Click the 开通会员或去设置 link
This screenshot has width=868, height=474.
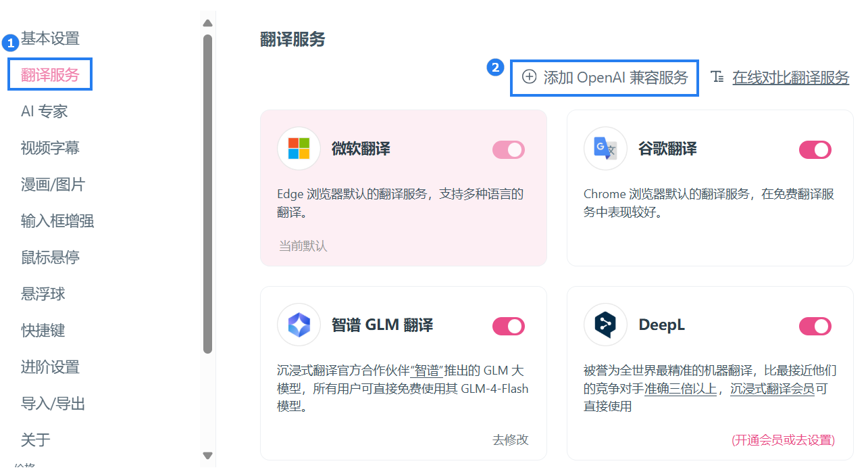(x=783, y=440)
